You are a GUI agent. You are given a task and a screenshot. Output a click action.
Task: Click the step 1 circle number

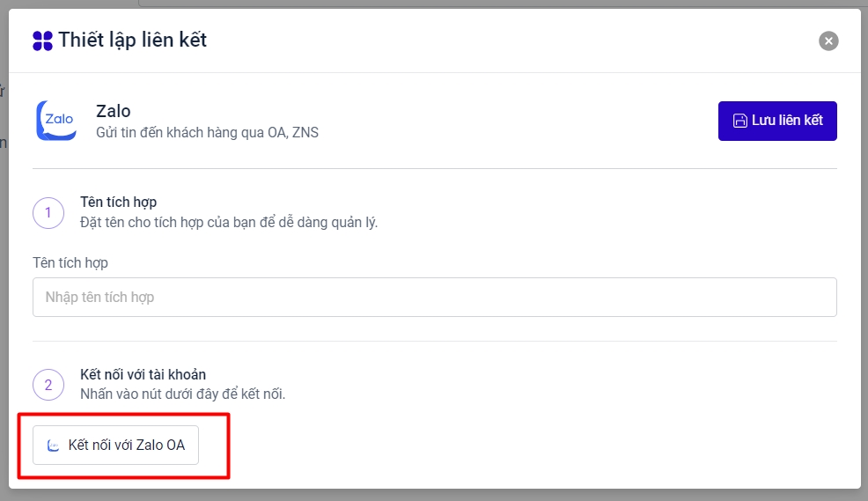pyautogui.click(x=48, y=212)
